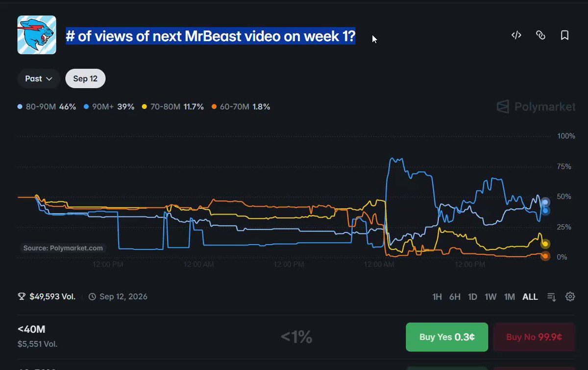The image size is (588, 370).
Task: Set chart range to 1D
Action: tap(472, 297)
